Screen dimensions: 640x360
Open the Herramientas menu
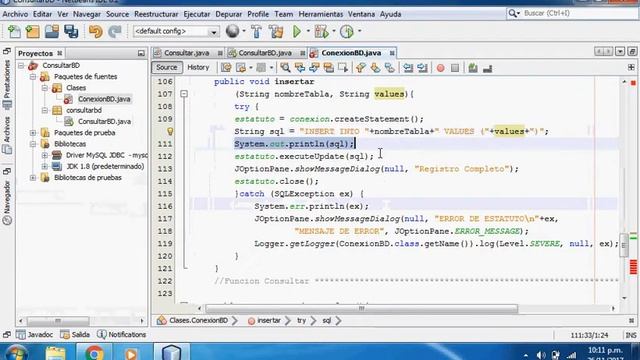(x=320, y=14)
